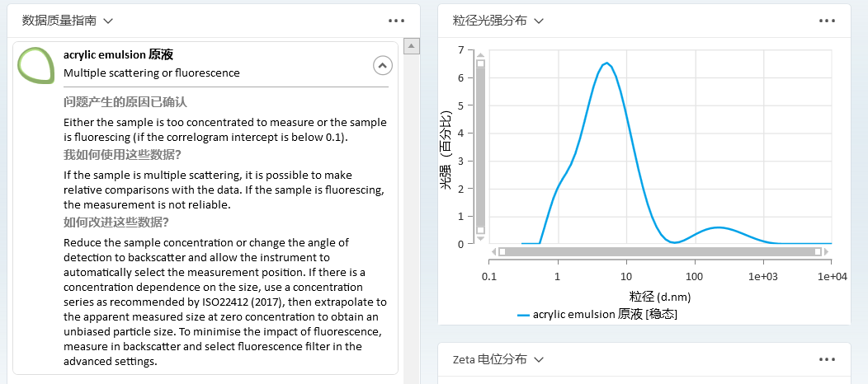
Task: Expand the Zeta 电位分布 dropdown
Action: click(539, 359)
